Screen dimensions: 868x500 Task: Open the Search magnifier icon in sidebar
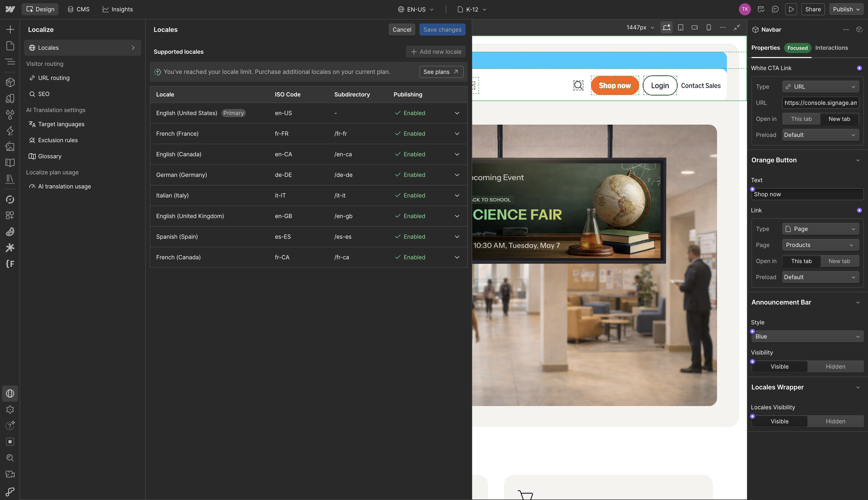tap(10, 458)
